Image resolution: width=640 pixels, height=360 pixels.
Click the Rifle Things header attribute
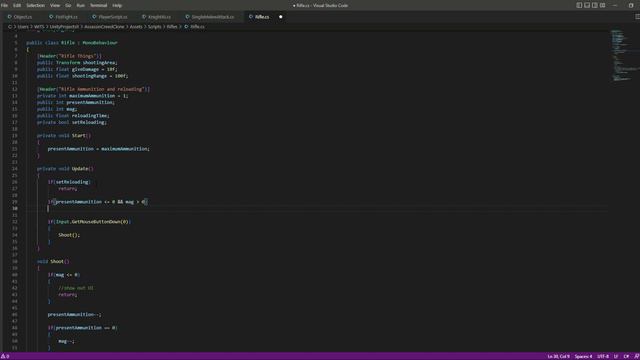69,56
